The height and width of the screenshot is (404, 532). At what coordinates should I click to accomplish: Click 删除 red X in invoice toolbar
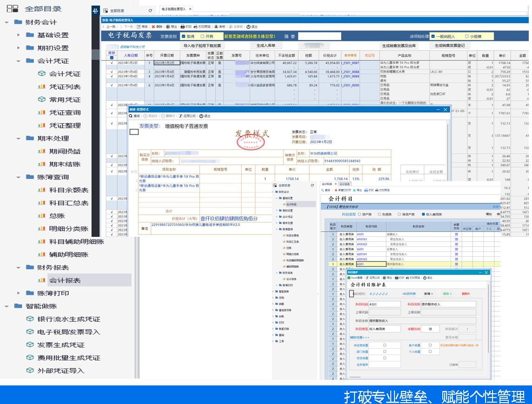(x=157, y=27)
